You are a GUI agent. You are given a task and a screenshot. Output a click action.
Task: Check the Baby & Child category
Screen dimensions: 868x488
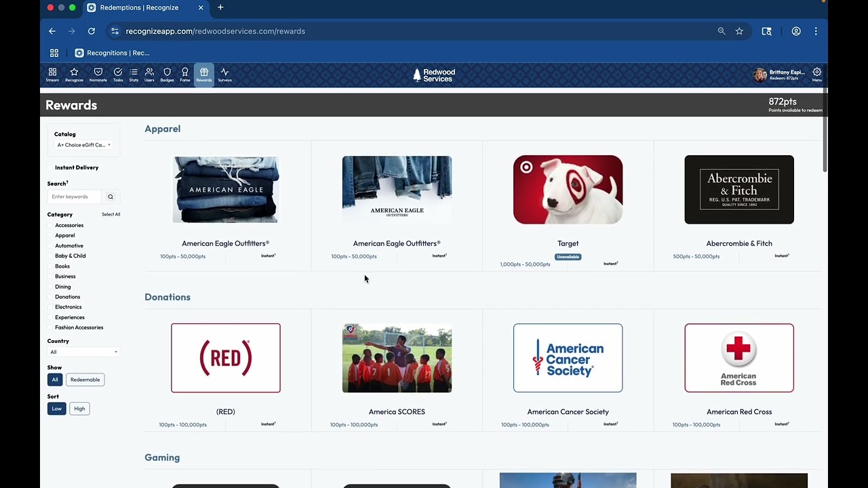pyautogui.click(x=50, y=256)
